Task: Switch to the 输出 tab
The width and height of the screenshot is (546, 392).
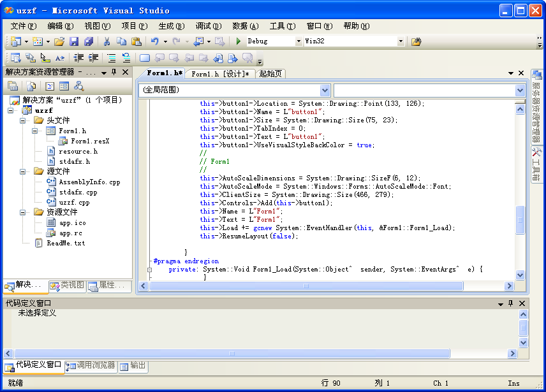Action: tap(133, 366)
